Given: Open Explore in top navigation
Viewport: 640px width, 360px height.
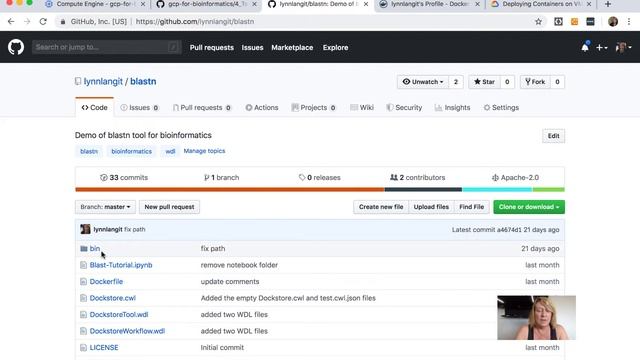Looking at the screenshot, I should [x=336, y=48].
